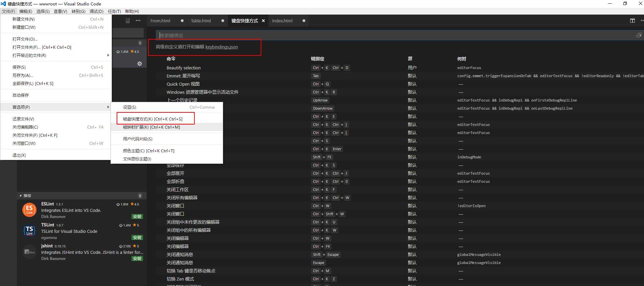Click the unsaved dot on Table.html tab
The image size is (644, 286).
tap(223, 21)
